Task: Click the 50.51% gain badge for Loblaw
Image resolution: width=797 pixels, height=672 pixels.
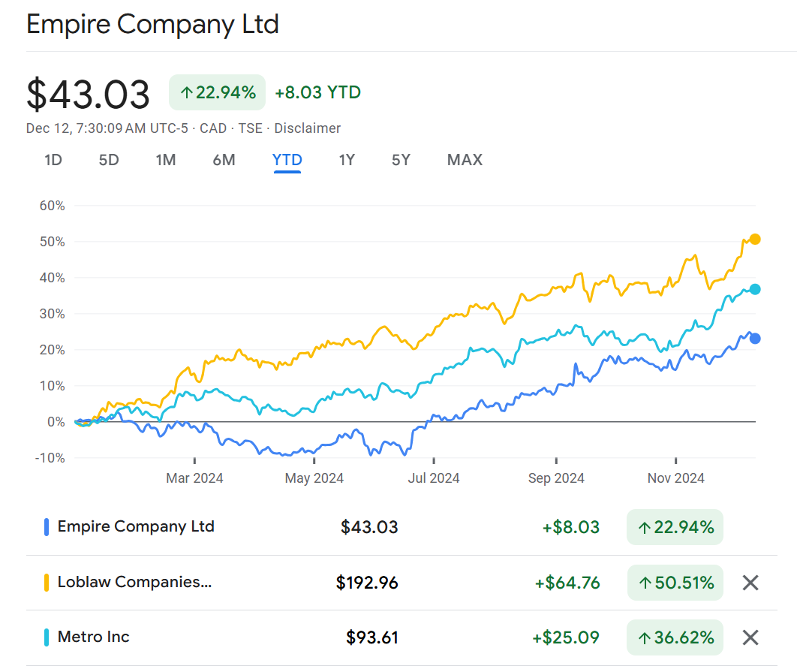Action: 675,583
